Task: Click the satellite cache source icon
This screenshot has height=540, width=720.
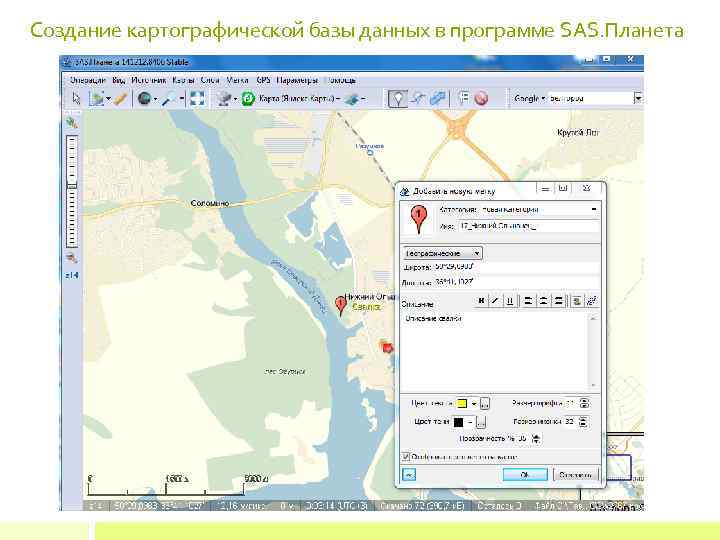Action: pyautogui.click(x=224, y=98)
